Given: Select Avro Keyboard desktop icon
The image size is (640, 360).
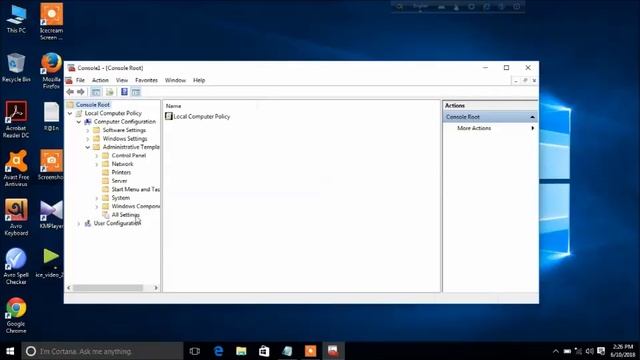Looking at the screenshot, I should coord(16,217).
